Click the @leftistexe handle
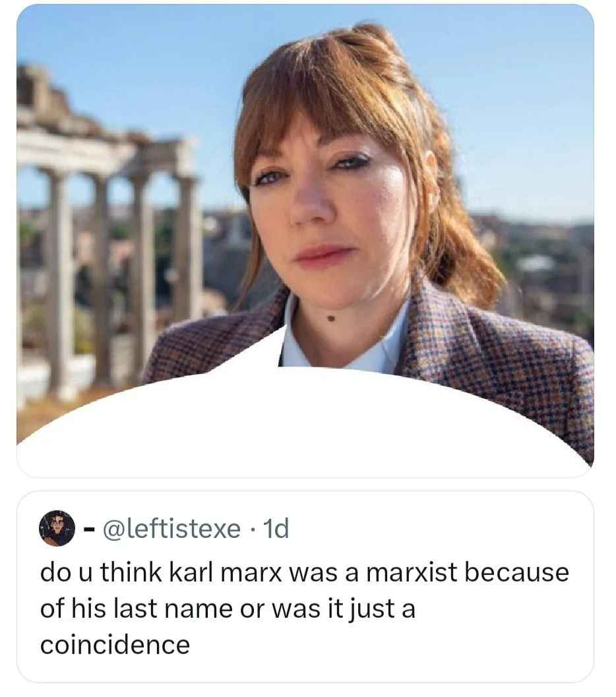Image resolution: width=616 pixels, height=697 pixels. coord(171,529)
